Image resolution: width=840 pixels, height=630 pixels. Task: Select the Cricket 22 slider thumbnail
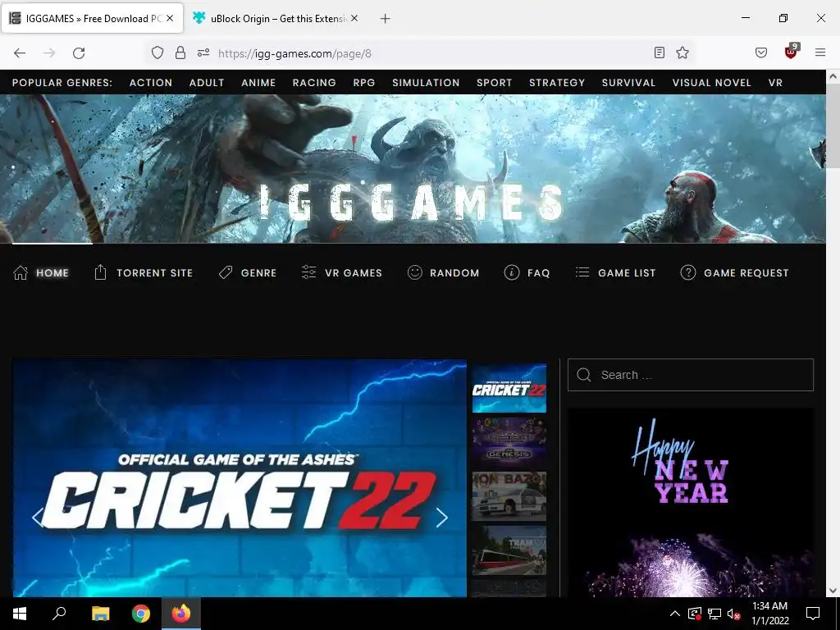click(509, 388)
